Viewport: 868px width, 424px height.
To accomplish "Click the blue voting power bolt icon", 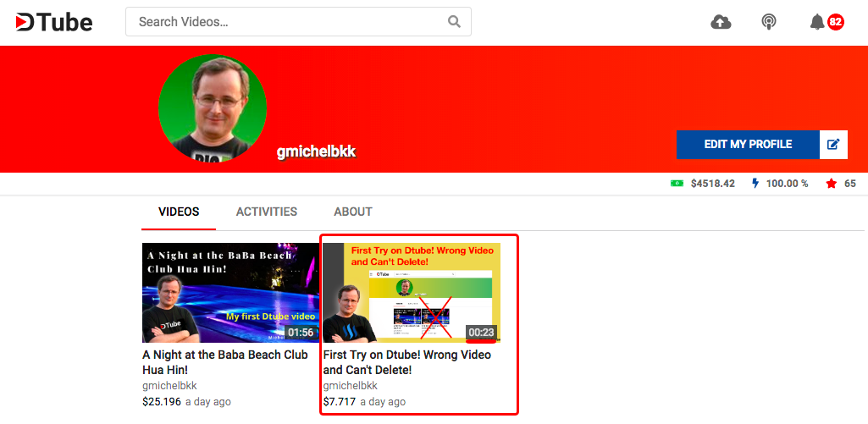I will pyautogui.click(x=755, y=183).
